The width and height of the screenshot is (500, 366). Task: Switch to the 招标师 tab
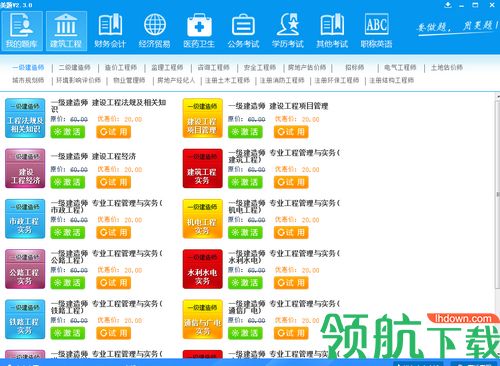pyautogui.click(x=355, y=67)
